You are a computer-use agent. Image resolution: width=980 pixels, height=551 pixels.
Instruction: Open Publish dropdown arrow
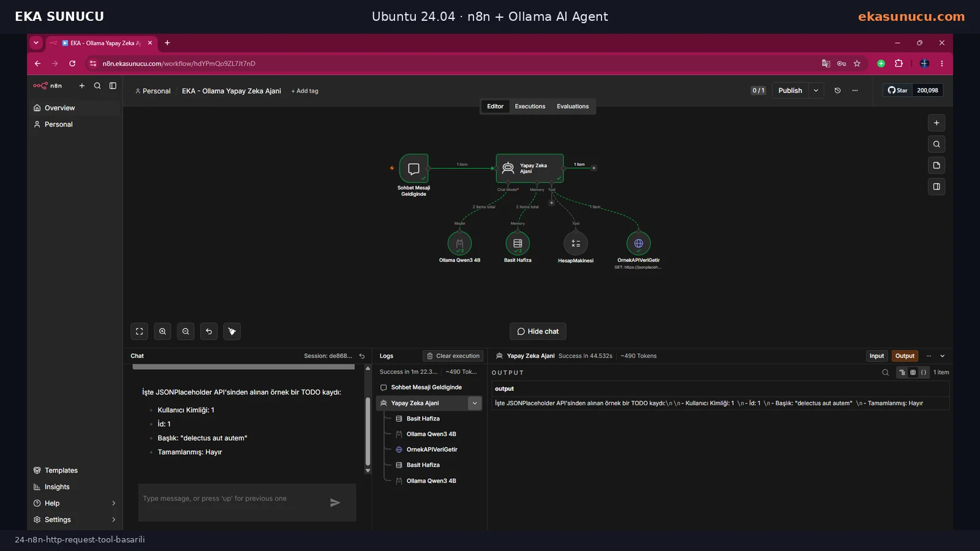click(x=816, y=91)
